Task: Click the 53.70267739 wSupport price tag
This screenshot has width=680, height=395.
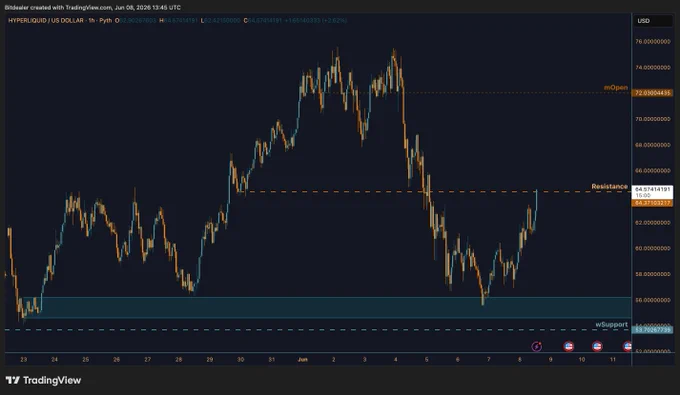Action: (x=653, y=330)
